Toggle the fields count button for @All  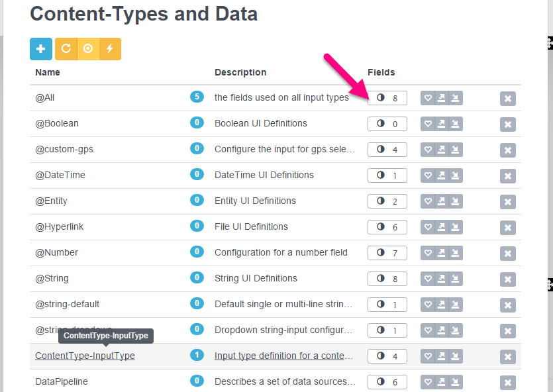click(387, 97)
